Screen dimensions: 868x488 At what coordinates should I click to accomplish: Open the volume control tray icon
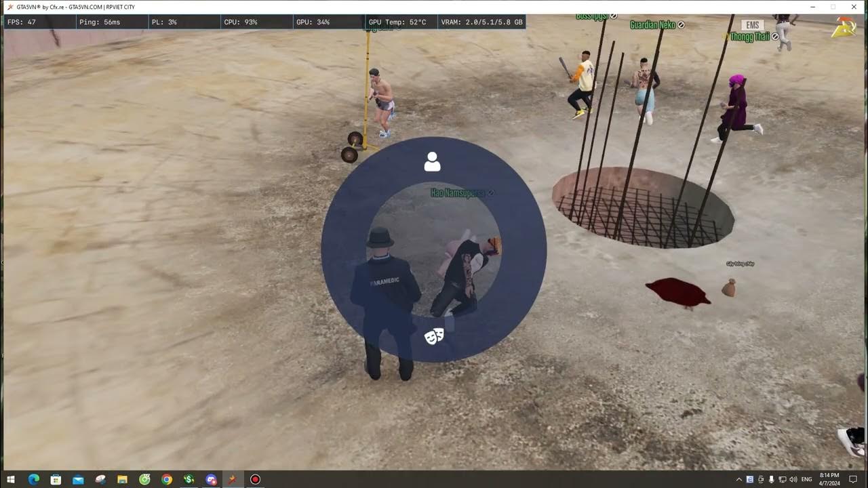pyautogui.click(x=793, y=479)
